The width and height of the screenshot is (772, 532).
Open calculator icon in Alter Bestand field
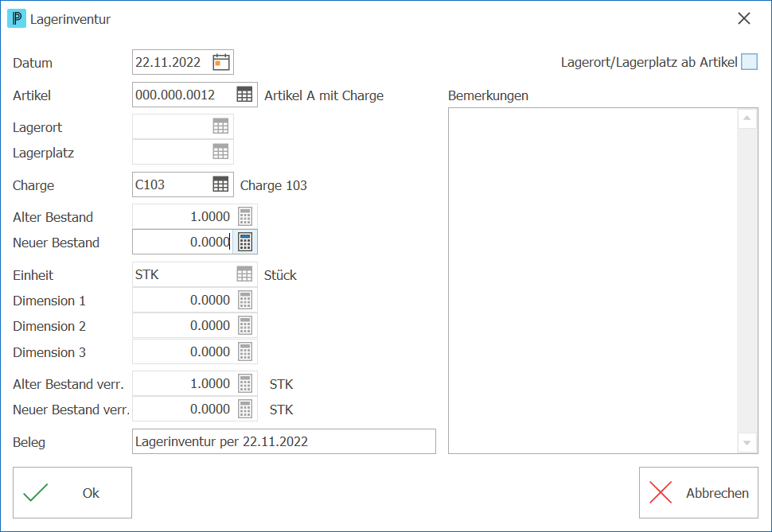point(245,216)
